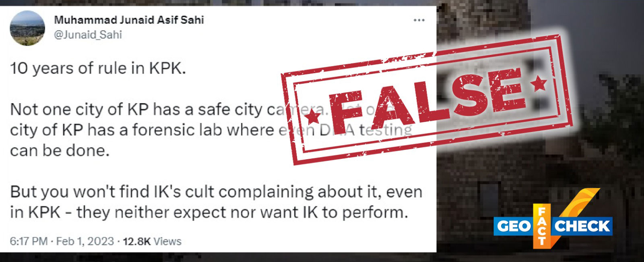Image resolution: width=644 pixels, height=262 pixels.
Task: Click the paragraph about IK's cult complaining
Action: coord(216,202)
